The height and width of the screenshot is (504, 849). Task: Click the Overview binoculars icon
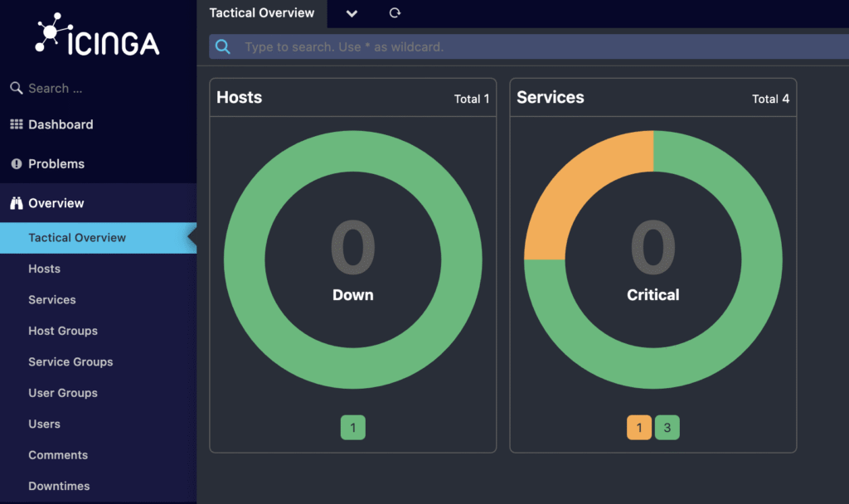pos(17,203)
